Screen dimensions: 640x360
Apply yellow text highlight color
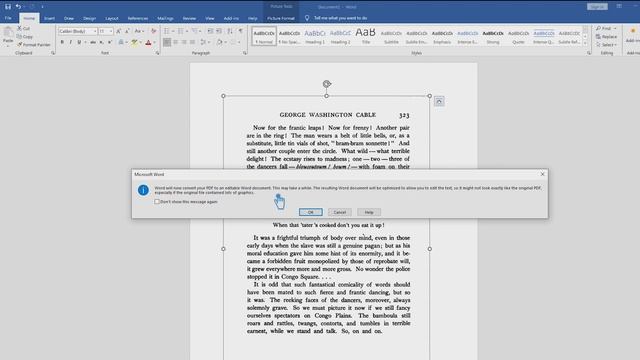[x=134, y=42]
